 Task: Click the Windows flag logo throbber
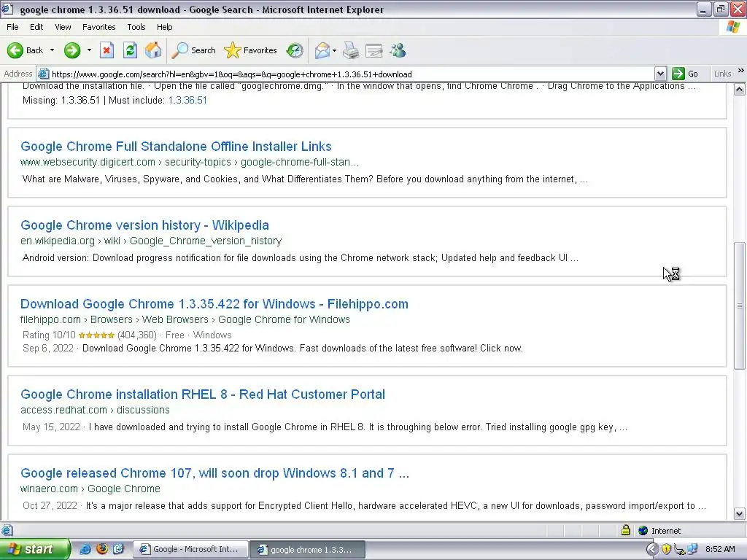point(733,27)
